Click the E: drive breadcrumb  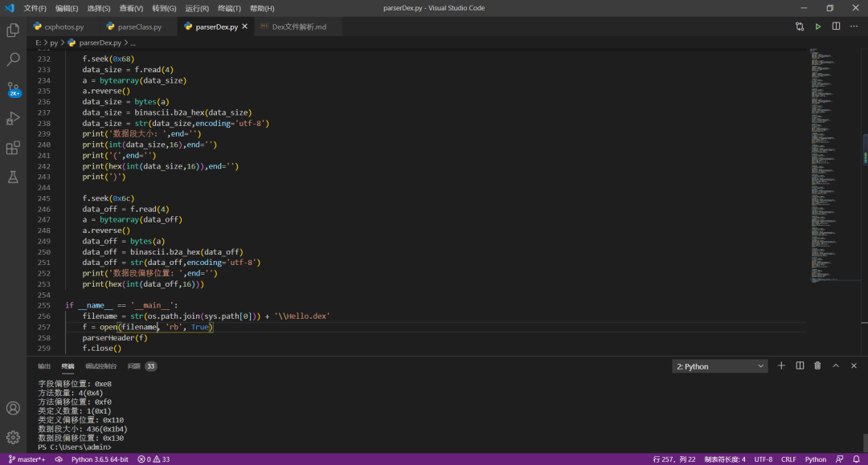click(39, 43)
